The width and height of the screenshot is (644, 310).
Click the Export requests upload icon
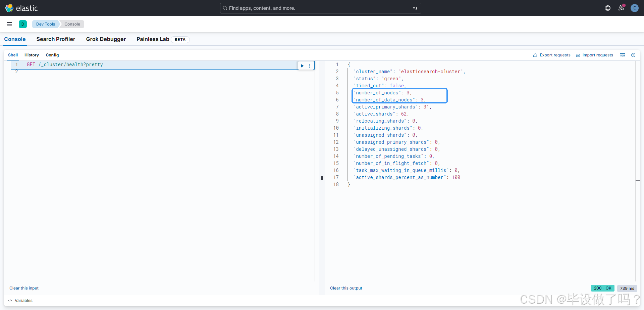coord(535,55)
